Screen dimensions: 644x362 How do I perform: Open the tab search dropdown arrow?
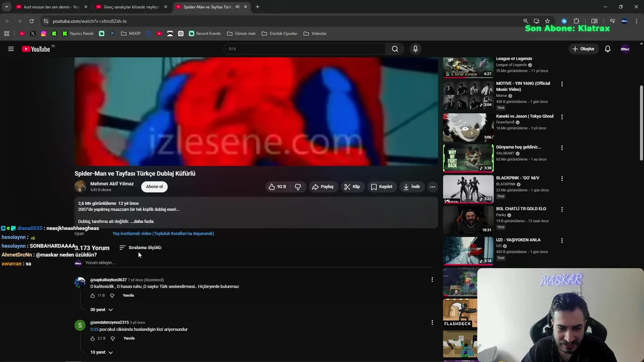point(7,7)
